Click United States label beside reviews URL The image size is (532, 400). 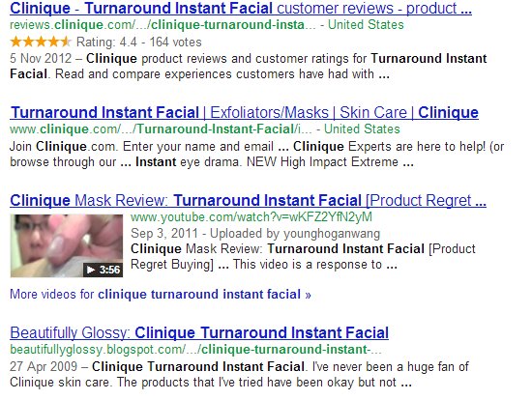(366, 25)
